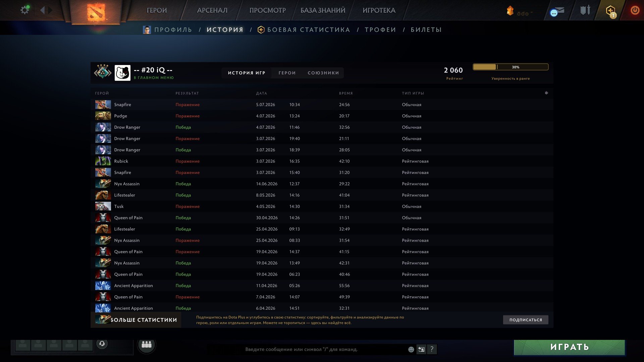
Task: Click the party group icon at bottom
Action: click(147, 344)
